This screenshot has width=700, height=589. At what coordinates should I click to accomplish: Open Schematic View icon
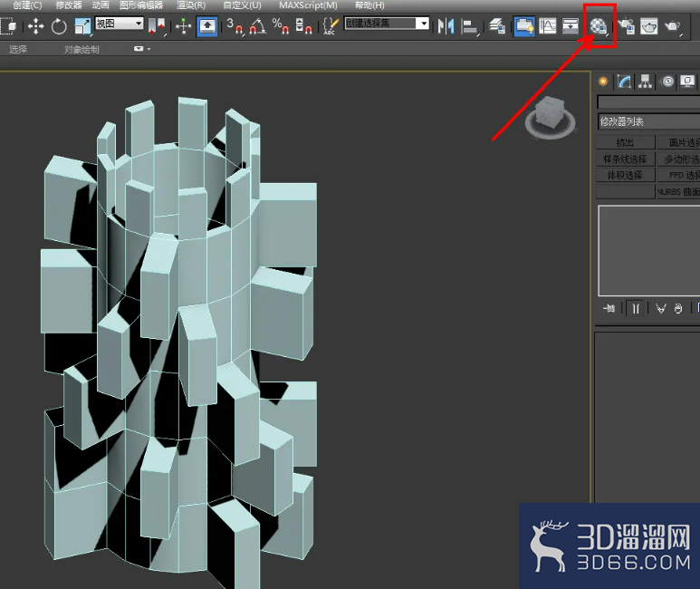click(571, 26)
